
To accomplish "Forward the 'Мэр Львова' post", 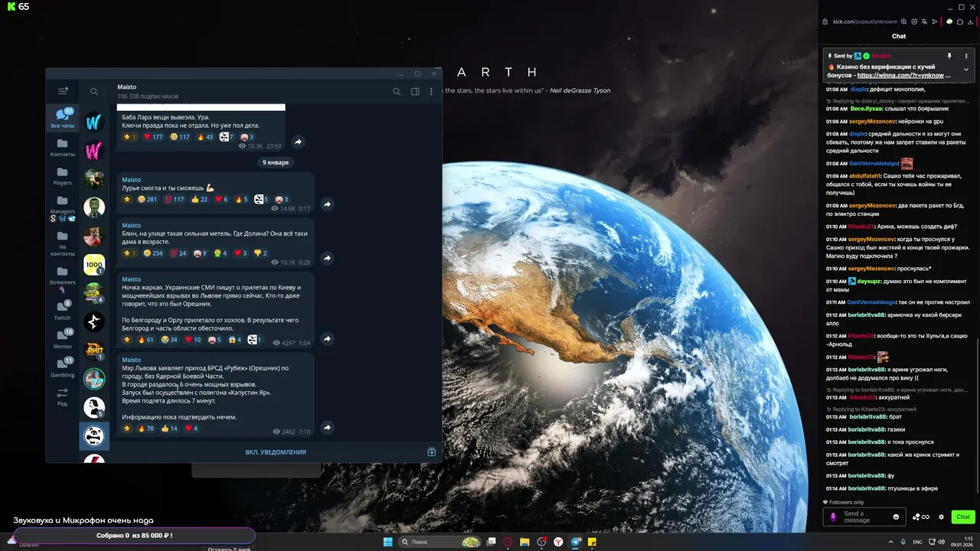I will click(x=327, y=428).
